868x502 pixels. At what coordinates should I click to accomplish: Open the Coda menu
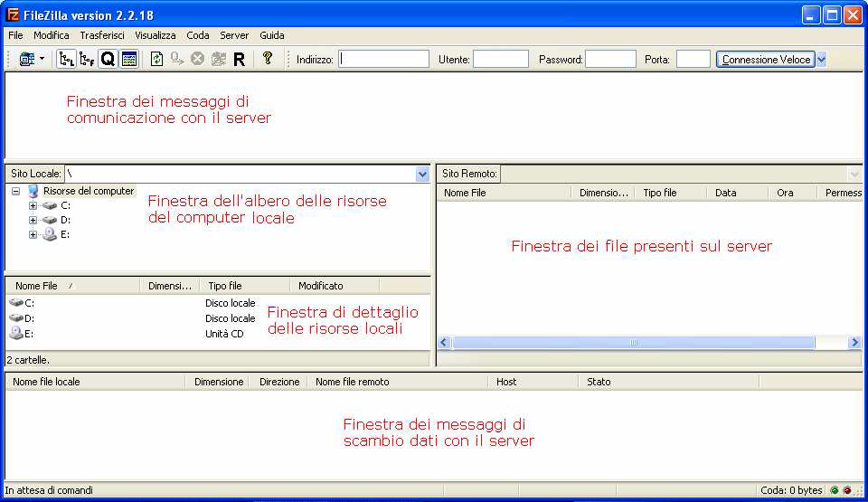click(x=198, y=35)
